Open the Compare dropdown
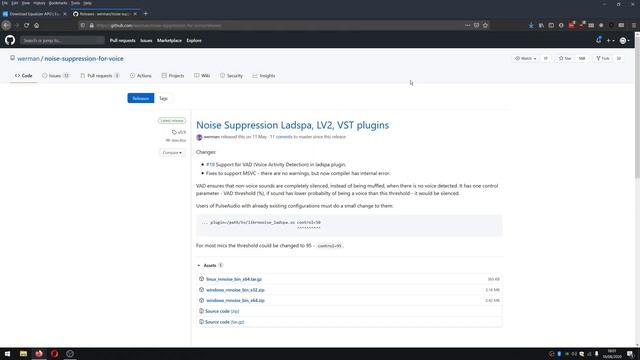Screen dimensions: 640x360 [172, 153]
